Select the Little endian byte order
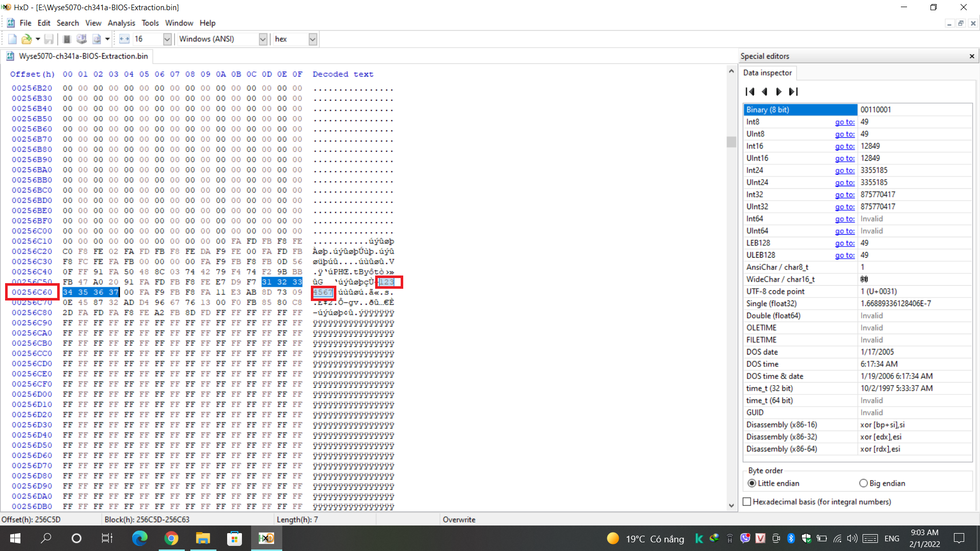 click(752, 483)
